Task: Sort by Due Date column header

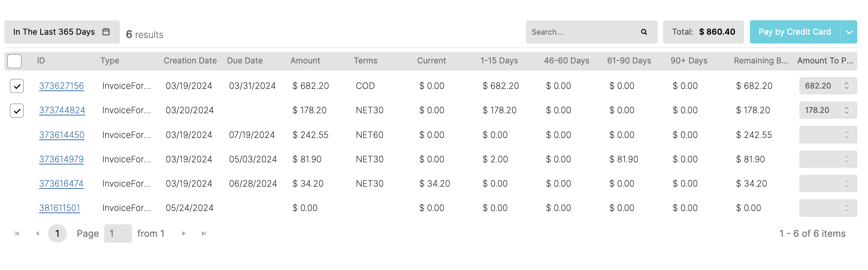Action: [245, 61]
